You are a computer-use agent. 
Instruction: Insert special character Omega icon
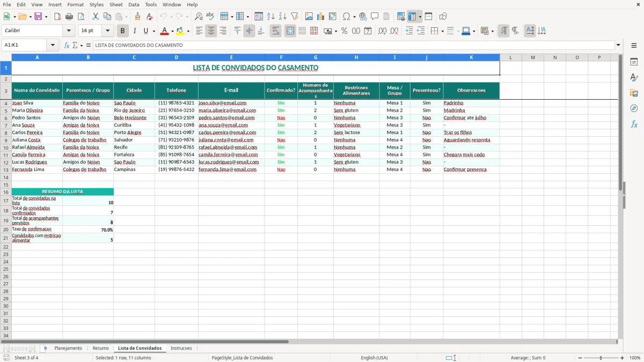[x=346, y=17]
